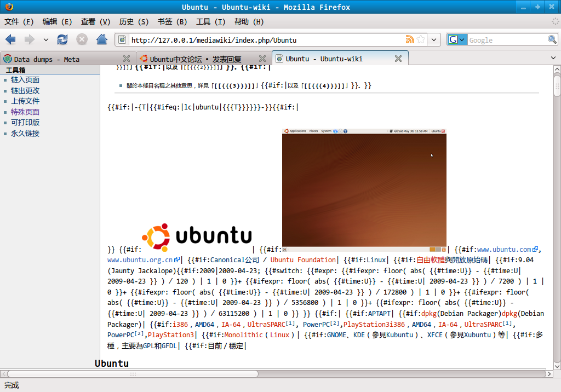Open the 历史 (S) menu
561x392 pixels.
(x=134, y=22)
